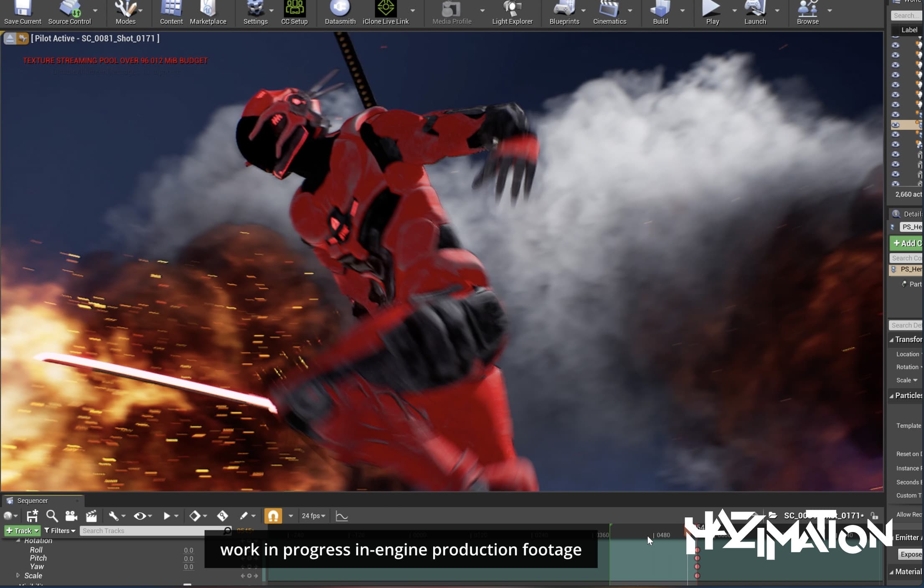The image size is (924, 588).
Task: Go to previous key on Scale track
Action: point(243,575)
